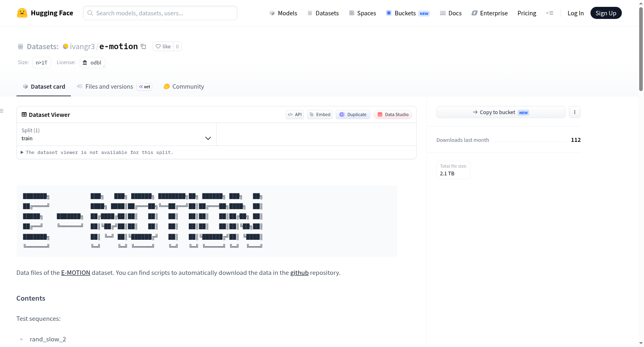Open the Docs navigation item
The image size is (644, 347).
[450, 13]
